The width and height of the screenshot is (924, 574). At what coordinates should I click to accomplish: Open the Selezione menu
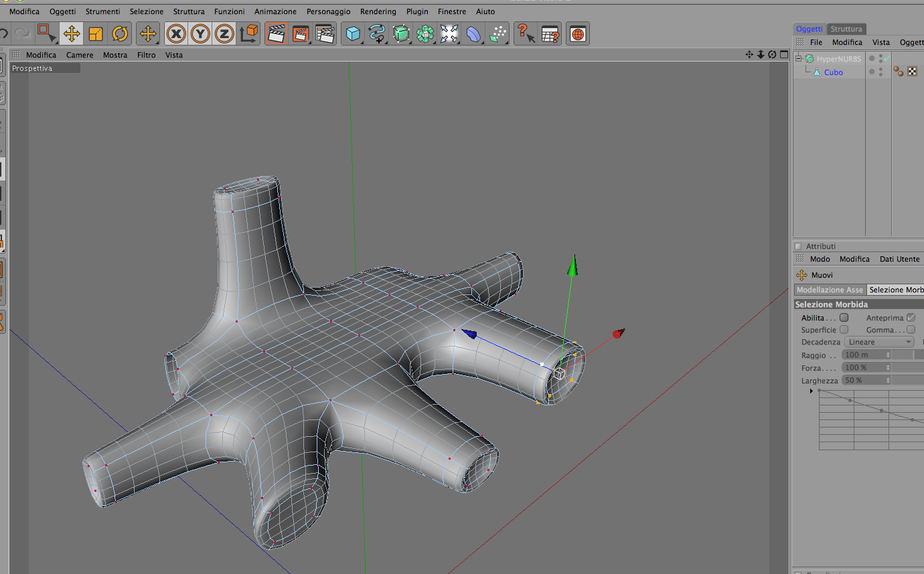point(147,11)
